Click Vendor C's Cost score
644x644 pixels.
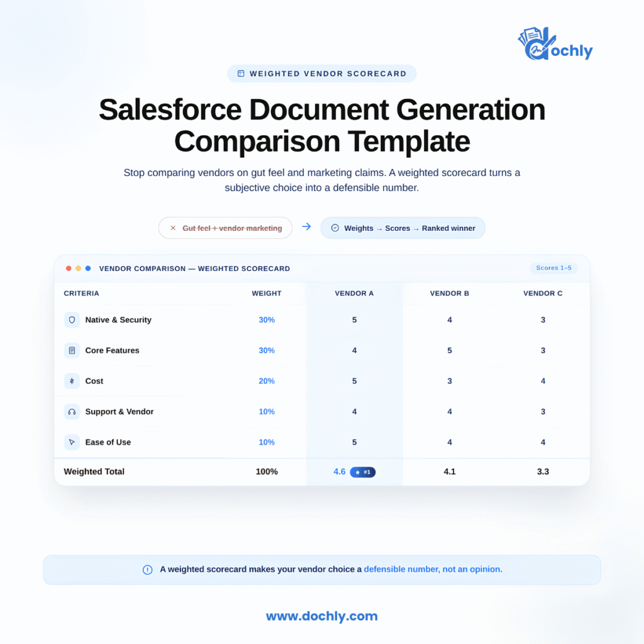543,381
